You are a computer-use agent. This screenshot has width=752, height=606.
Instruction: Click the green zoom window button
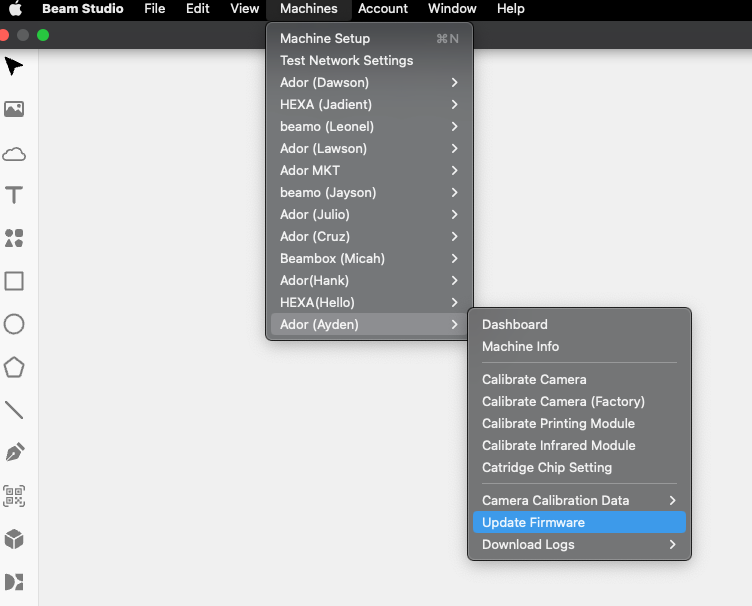pyautogui.click(x=43, y=35)
